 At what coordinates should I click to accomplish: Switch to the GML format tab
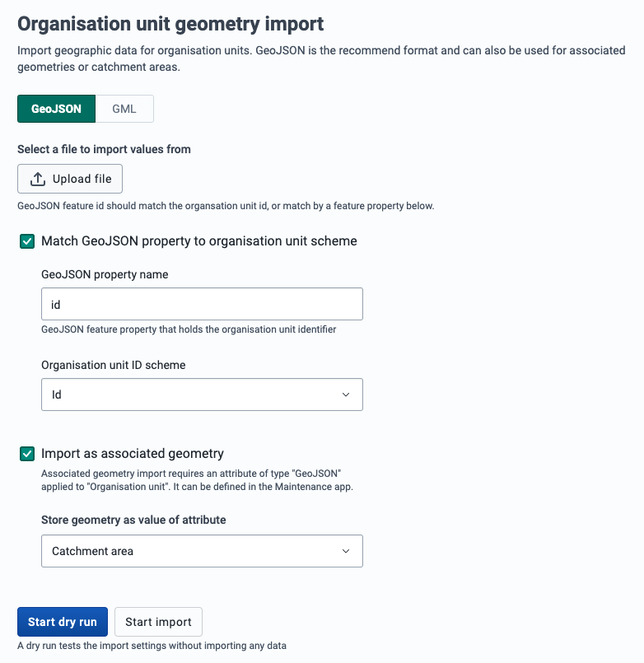pos(124,109)
